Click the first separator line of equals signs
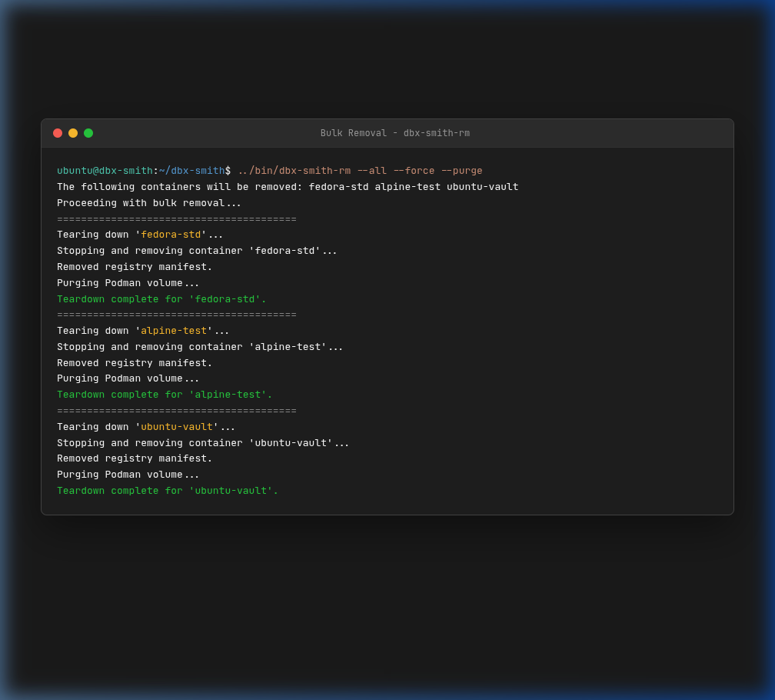This screenshot has height=700, width=775. coord(177,219)
